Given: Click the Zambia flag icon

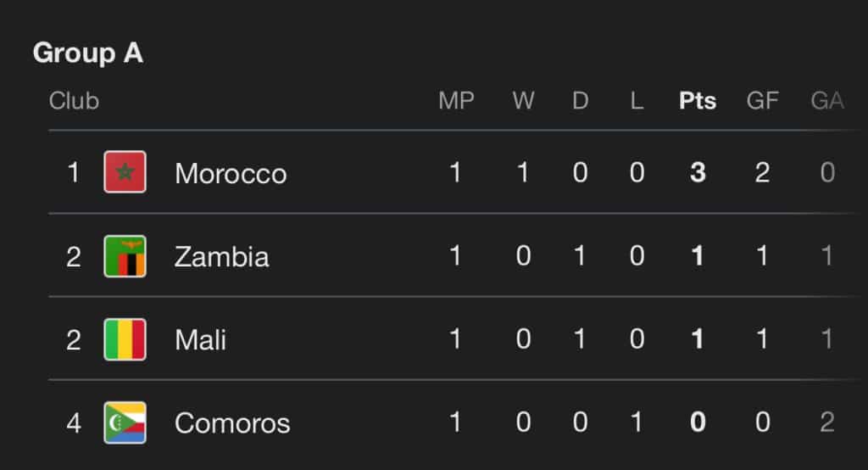Looking at the screenshot, I should [125, 256].
